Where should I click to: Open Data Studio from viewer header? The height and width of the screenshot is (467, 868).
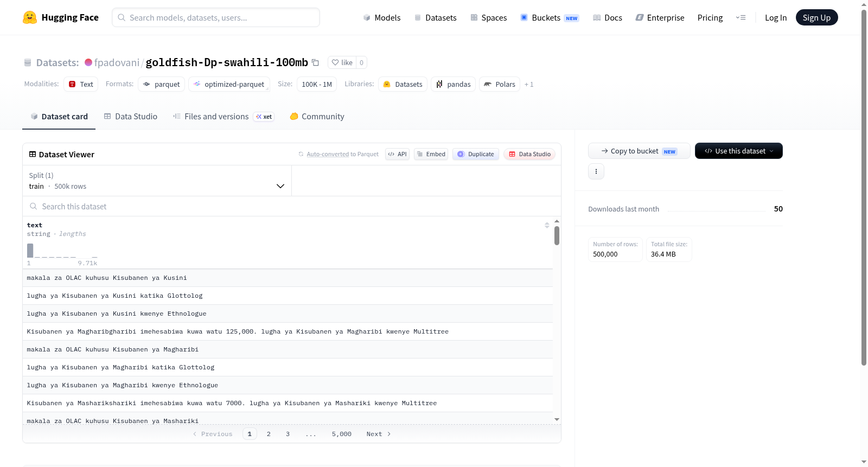coord(529,154)
